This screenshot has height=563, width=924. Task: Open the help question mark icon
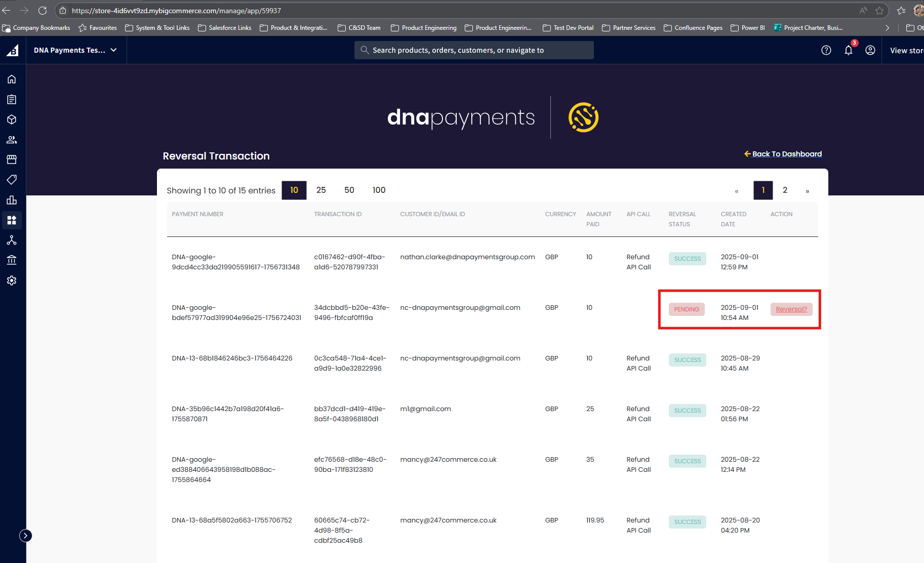[x=826, y=50]
